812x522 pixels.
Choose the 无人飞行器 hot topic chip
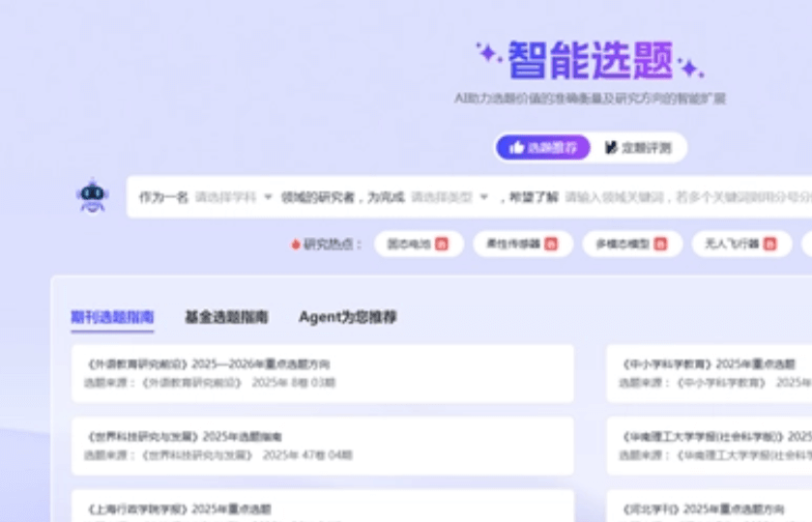click(x=741, y=244)
